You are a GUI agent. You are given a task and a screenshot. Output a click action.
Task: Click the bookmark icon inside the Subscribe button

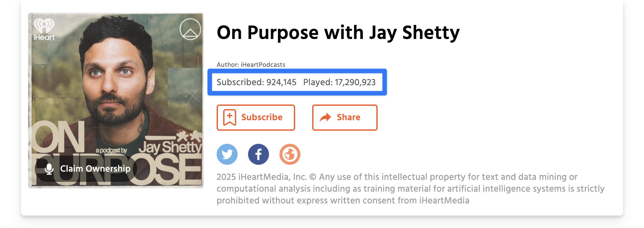[230, 117]
